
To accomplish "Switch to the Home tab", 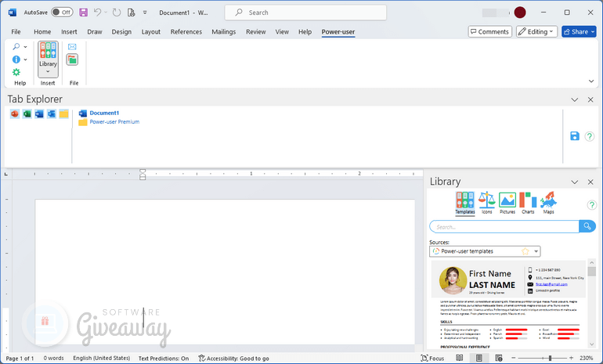I will coord(42,32).
